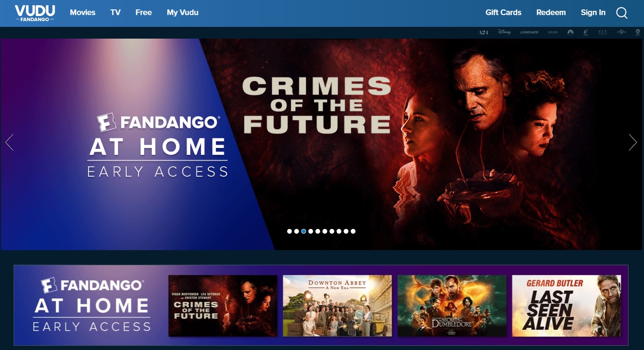Image resolution: width=644 pixels, height=350 pixels.
Task: Select the first carousel indicator dot
Action: coord(289,231)
